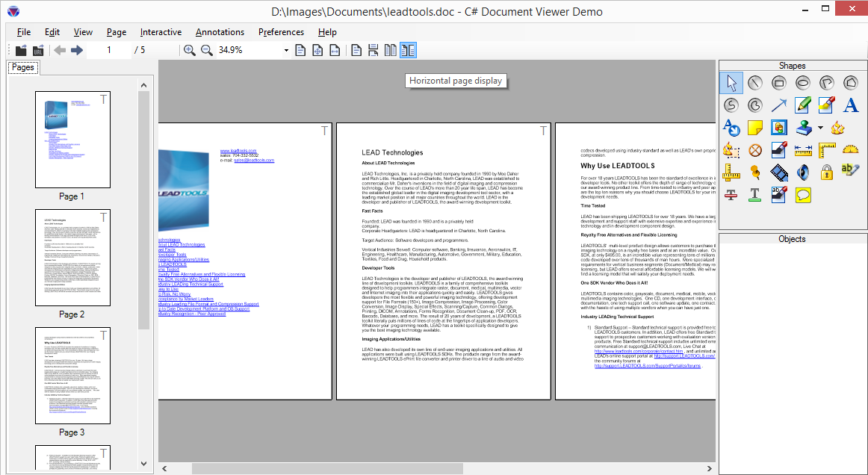Viewport: 868px width, 475px height.
Task: Select the Freehand Hotspot tool
Action: pyautogui.click(x=731, y=150)
